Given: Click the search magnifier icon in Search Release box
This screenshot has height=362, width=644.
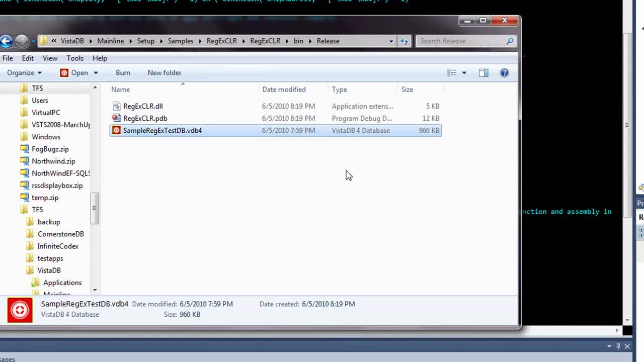Looking at the screenshot, I should (x=510, y=41).
